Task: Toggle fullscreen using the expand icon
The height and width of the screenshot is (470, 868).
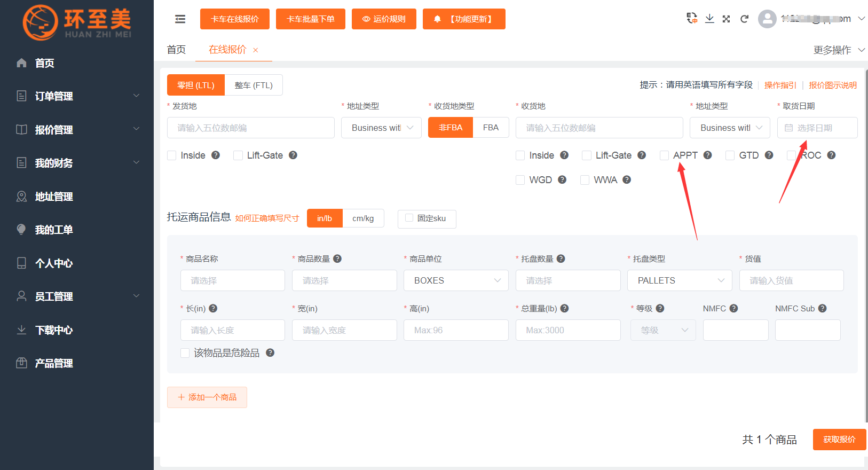Action: tap(727, 19)
